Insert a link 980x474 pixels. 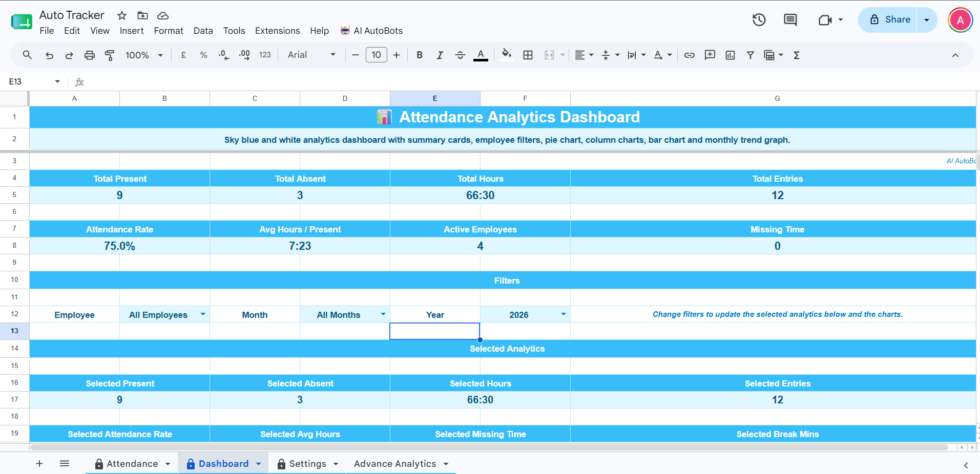coord(690,55)
